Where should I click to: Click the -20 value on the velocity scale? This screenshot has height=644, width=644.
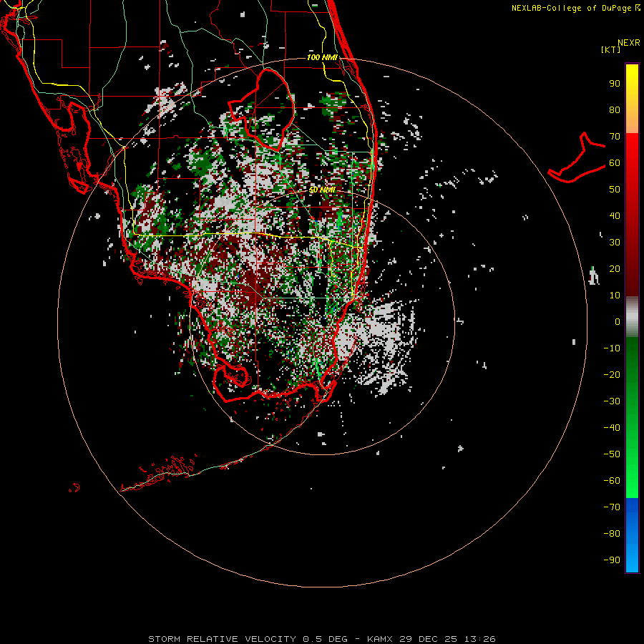pos(612,374)
